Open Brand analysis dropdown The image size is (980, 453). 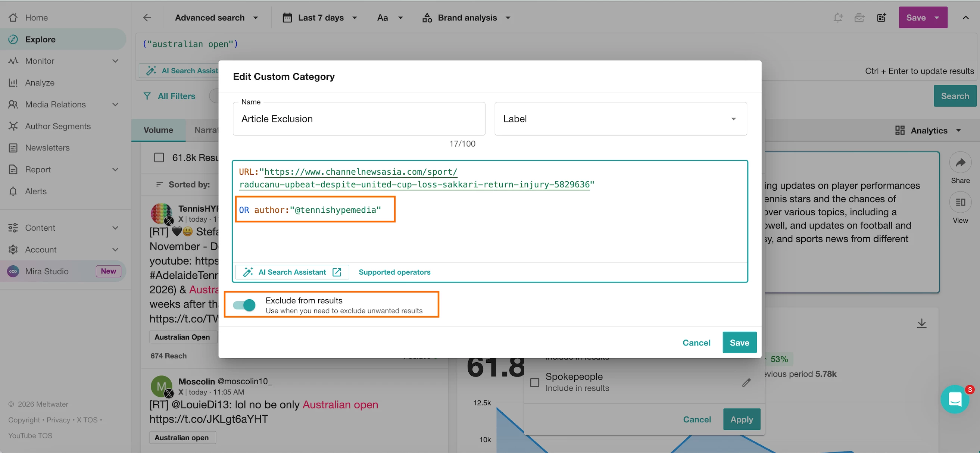point(466,18)
